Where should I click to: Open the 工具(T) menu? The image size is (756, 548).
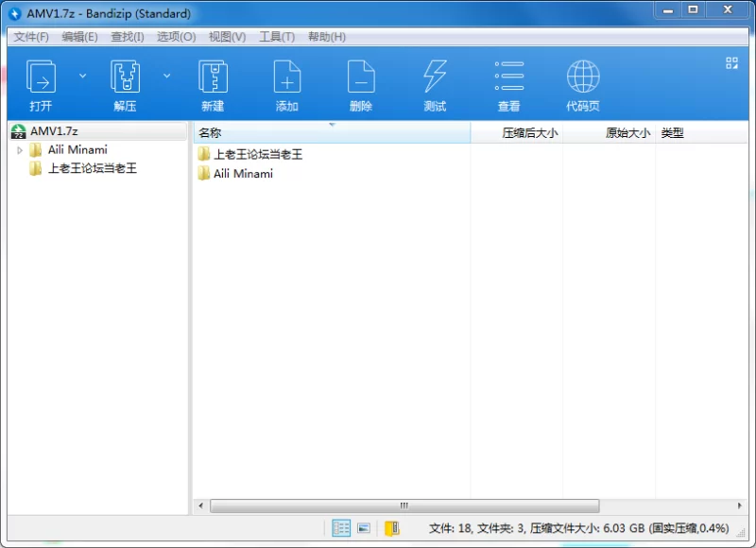pos(277,37)
